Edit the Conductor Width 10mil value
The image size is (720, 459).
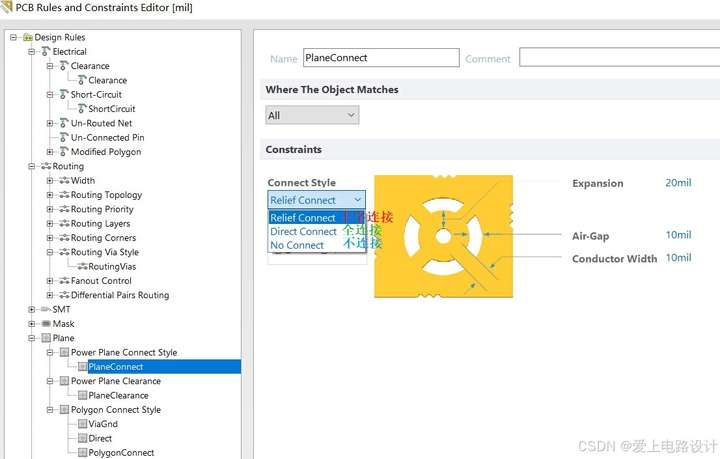(678, 257)
